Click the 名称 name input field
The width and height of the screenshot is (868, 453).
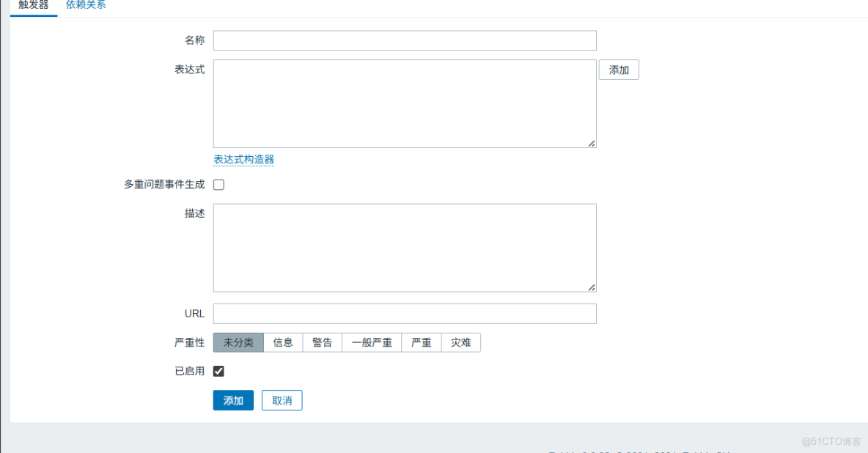(x=404, y=40)
